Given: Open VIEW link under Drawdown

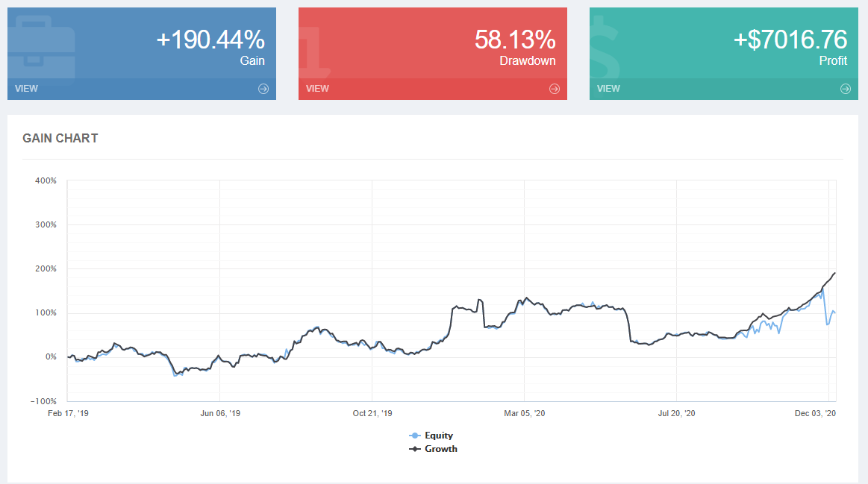Looking at the screenshot, I should (317, 89).
